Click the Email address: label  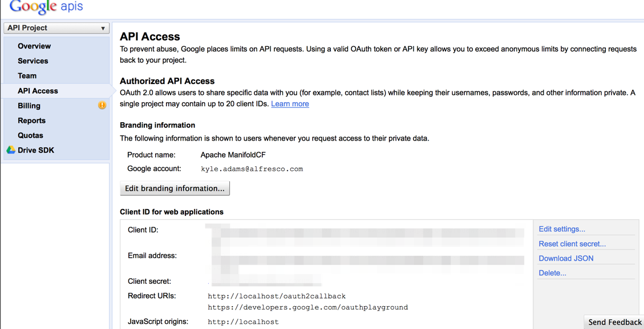[x=152, y=255]
